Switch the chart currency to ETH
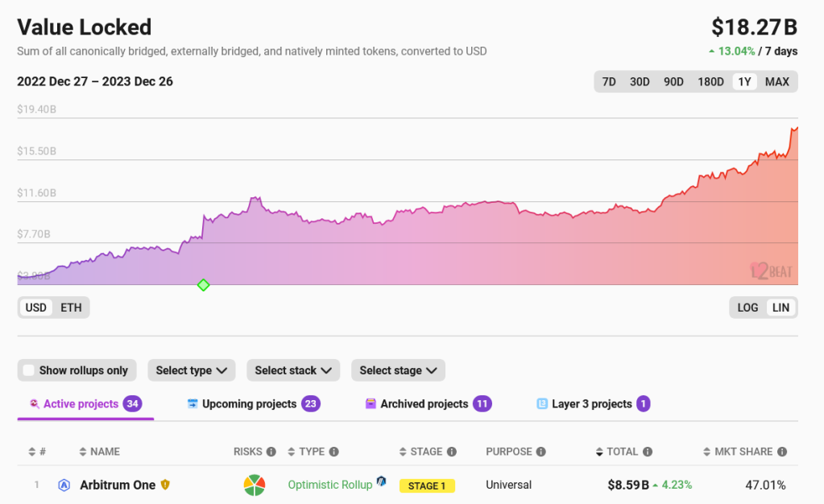 [71, 307]
